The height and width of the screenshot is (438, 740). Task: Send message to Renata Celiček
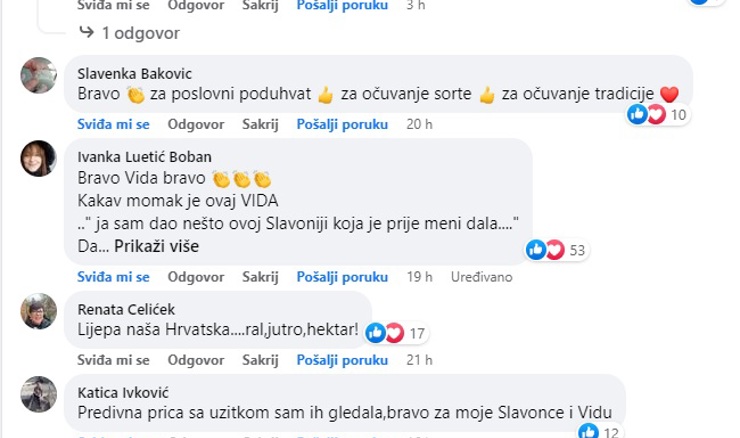tap(342, 360)
